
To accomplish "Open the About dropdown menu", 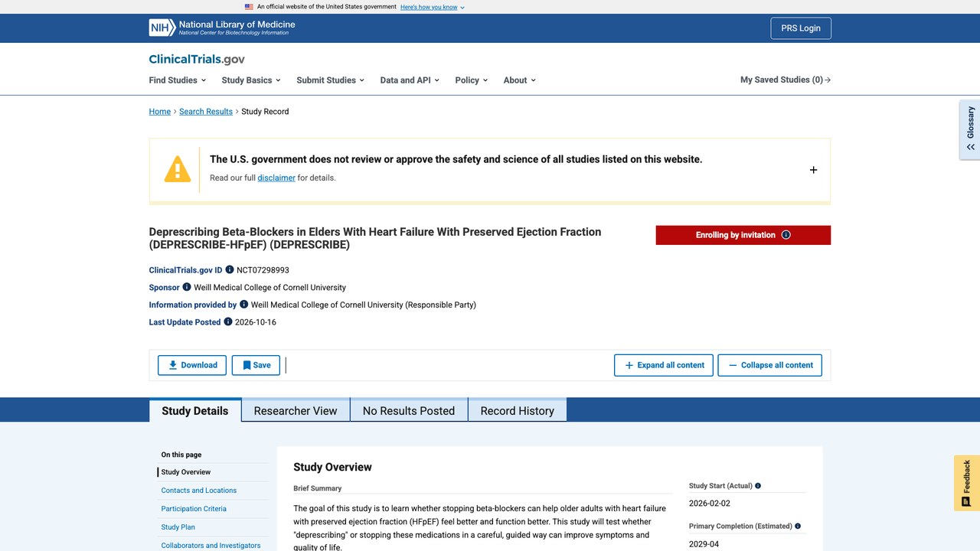I will point(520,80).
